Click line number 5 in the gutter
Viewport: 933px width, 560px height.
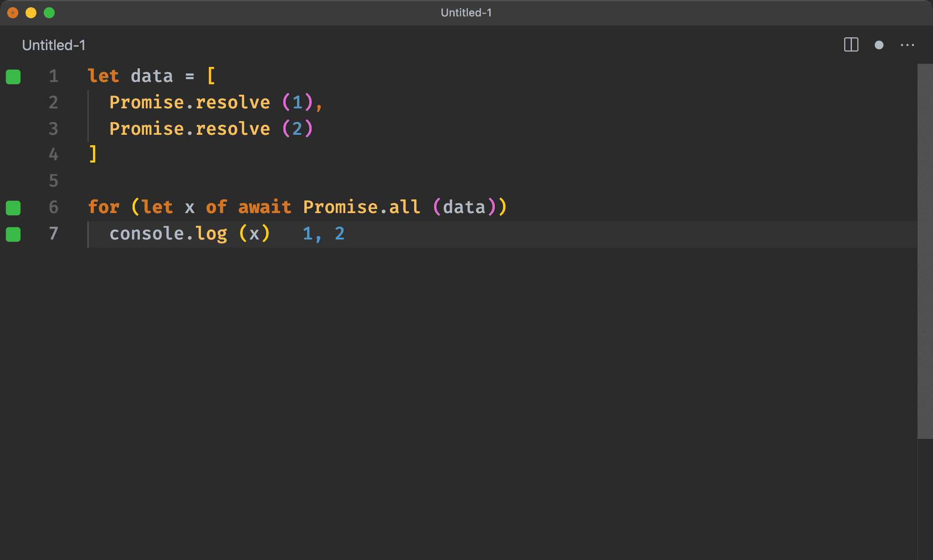53,181
